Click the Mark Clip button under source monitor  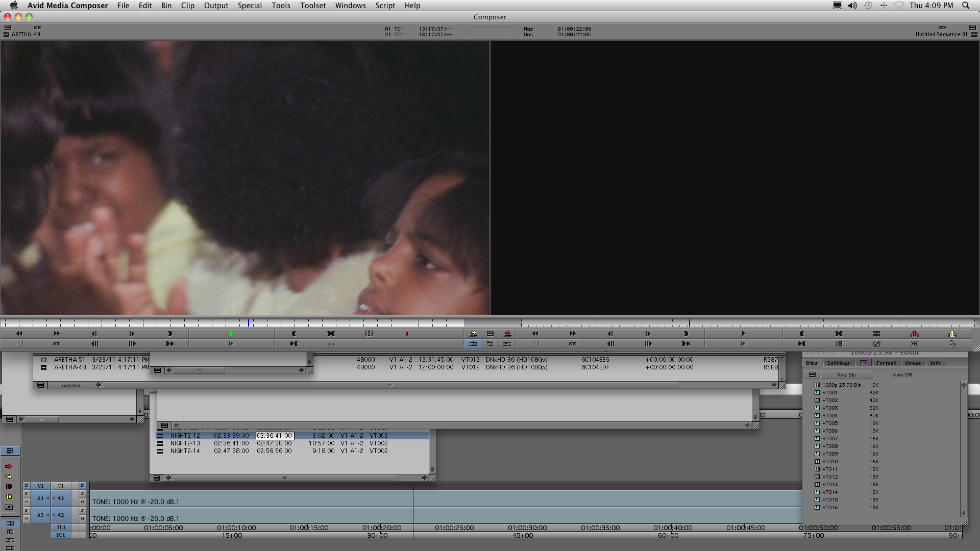pyautogui.click(x=331, y=334)
